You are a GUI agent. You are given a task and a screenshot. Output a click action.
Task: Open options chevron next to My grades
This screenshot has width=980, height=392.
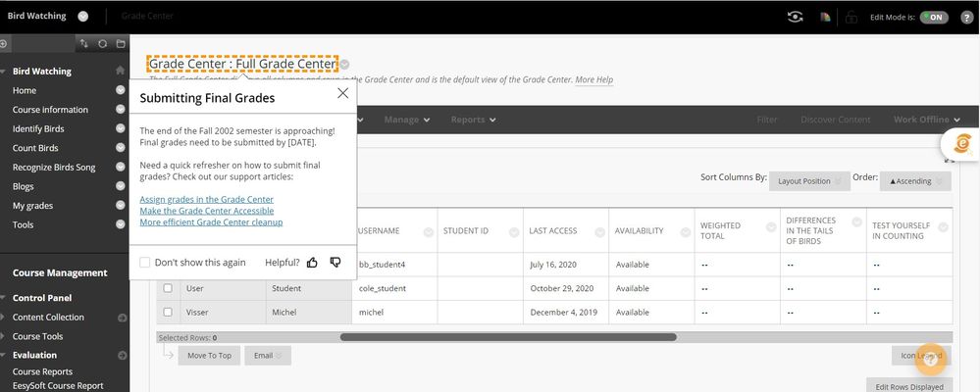pos(120,206)
